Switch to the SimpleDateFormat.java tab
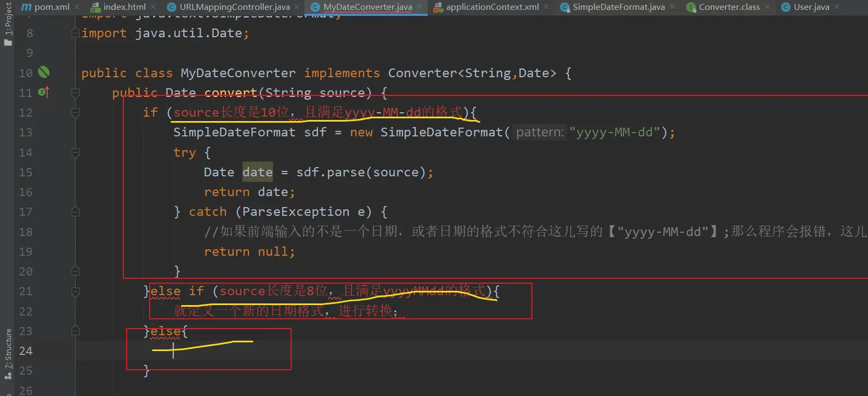The image size is (868, 396). click(x=618, y=7)
